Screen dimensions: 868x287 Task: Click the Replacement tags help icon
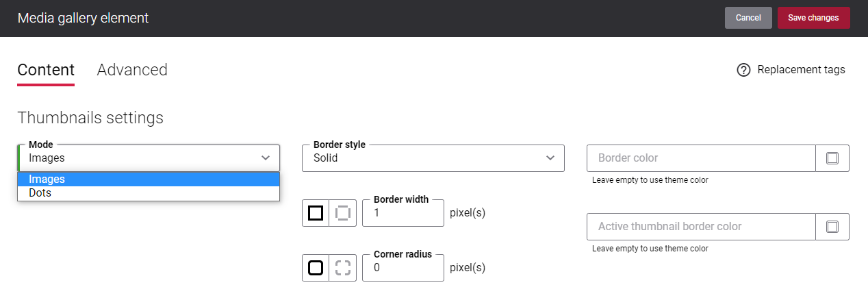point(744,70)
